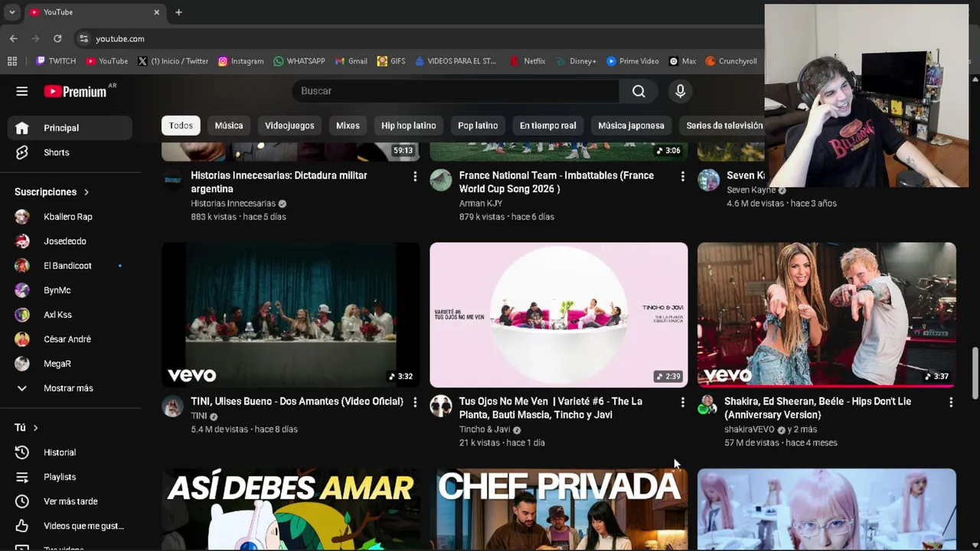View site information icon in address bar
Viewport: 980px width, 551px height.
[83, 38]
